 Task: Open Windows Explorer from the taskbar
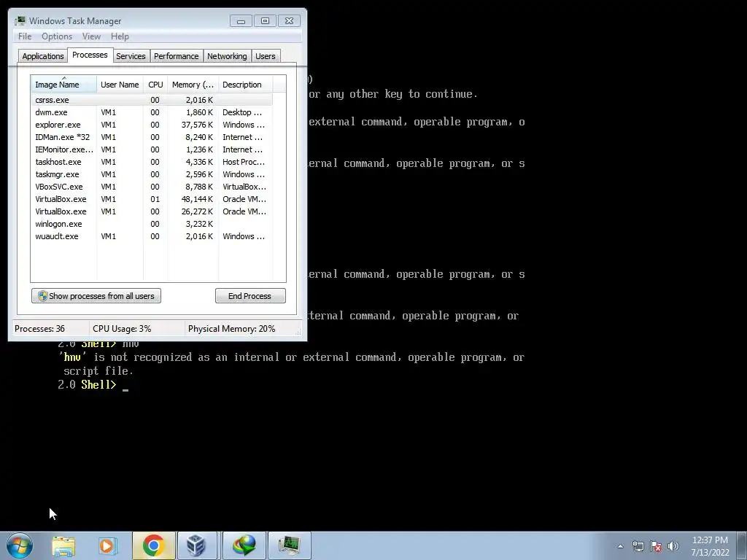click(x=63, y=545)
